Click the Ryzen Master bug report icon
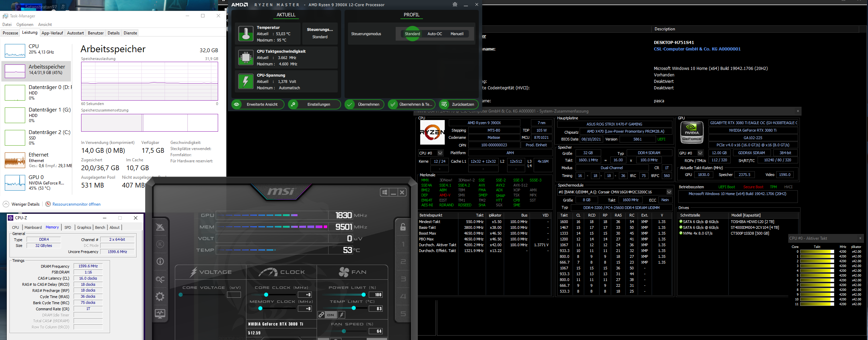 455,4
